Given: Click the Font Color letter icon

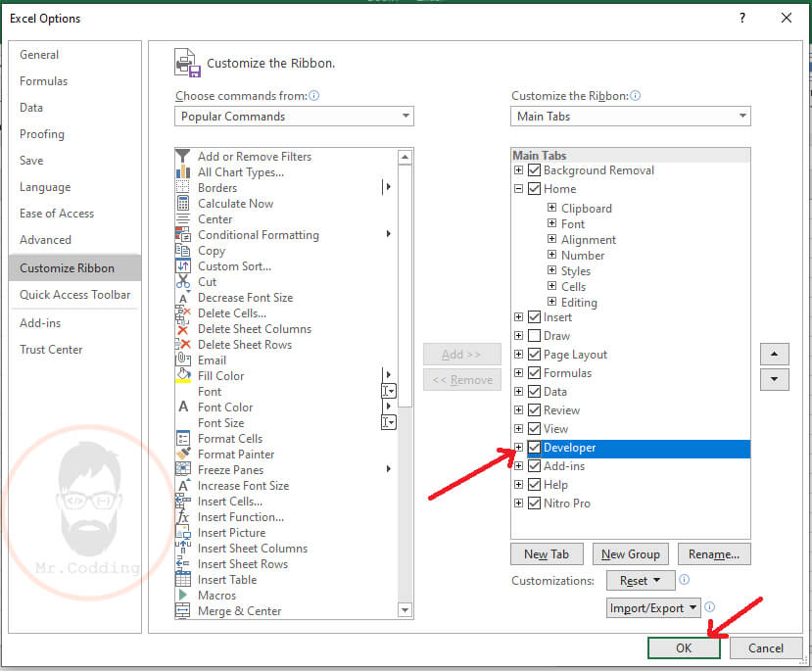Looking at the screenshot, I should (183, 407).
